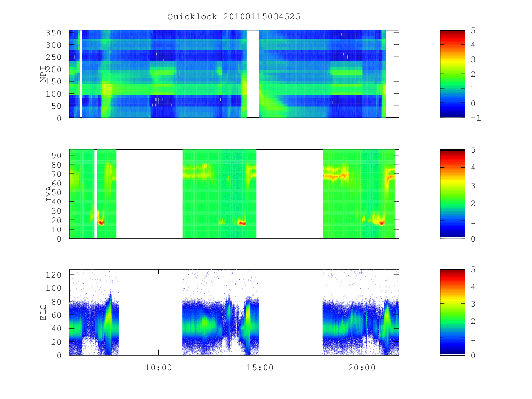Select the ELS axis label
532x399 pixels.
coord(44,312)
